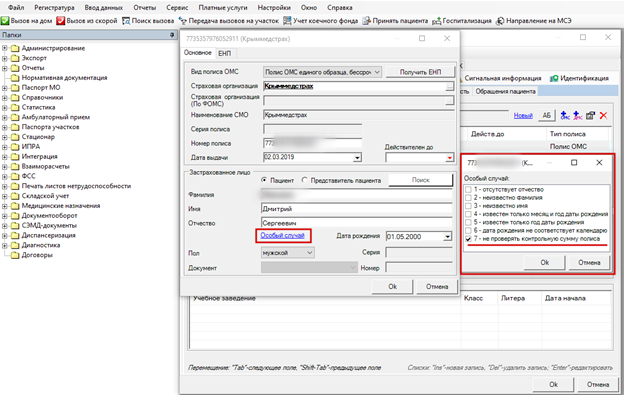Click the Идентификация icon in the patient window
624x395 pixels.
pos(554,78)
